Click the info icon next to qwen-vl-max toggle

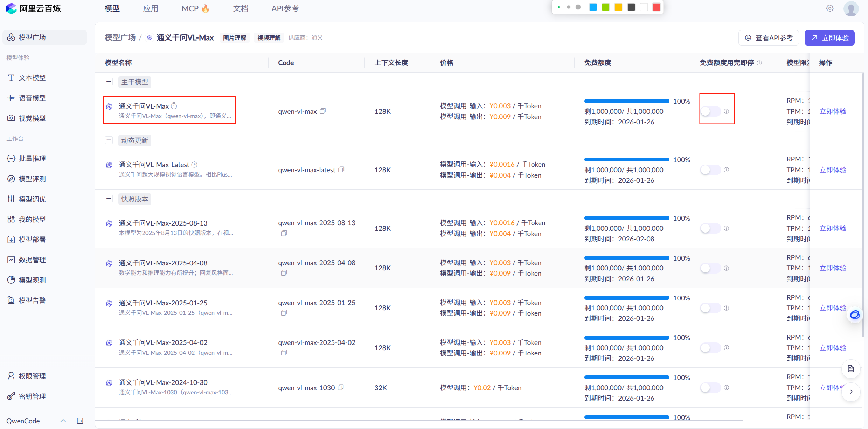coord(727,111)
